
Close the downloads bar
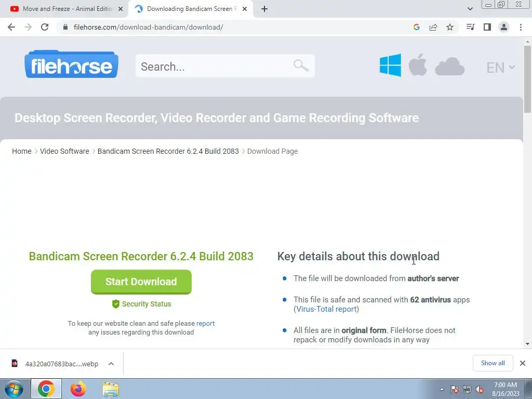pos(523,363)
